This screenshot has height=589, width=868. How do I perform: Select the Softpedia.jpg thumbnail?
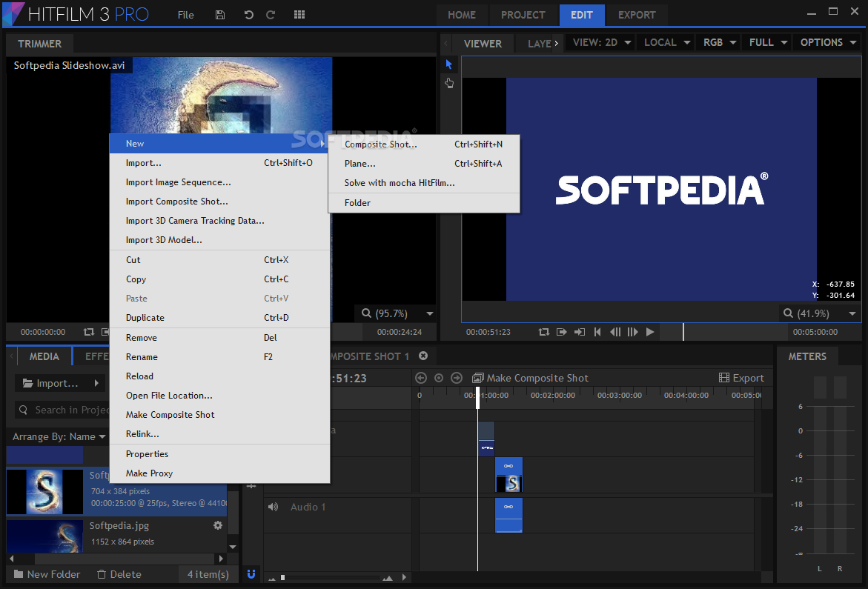[x=44, y=536]
